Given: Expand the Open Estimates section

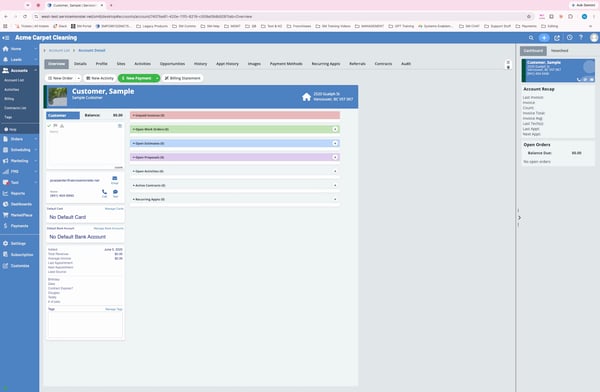Looking at the screenshot, I should tap(235, 143).
